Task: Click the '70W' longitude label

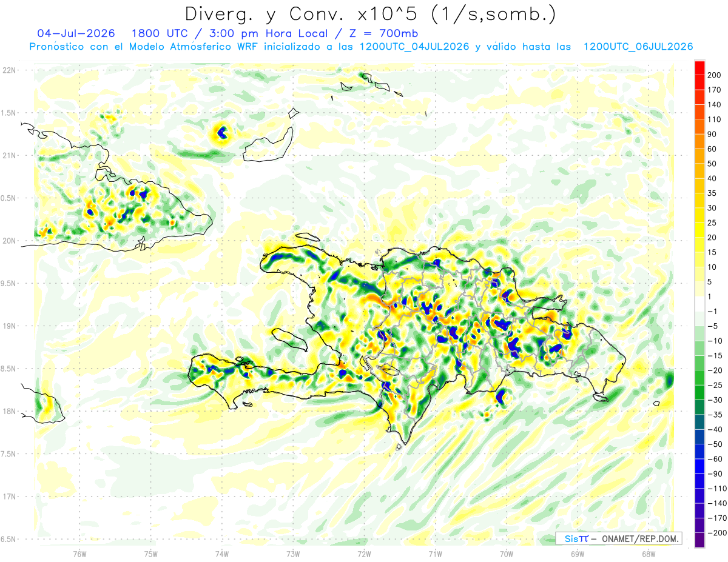Action: click(507, 554)
